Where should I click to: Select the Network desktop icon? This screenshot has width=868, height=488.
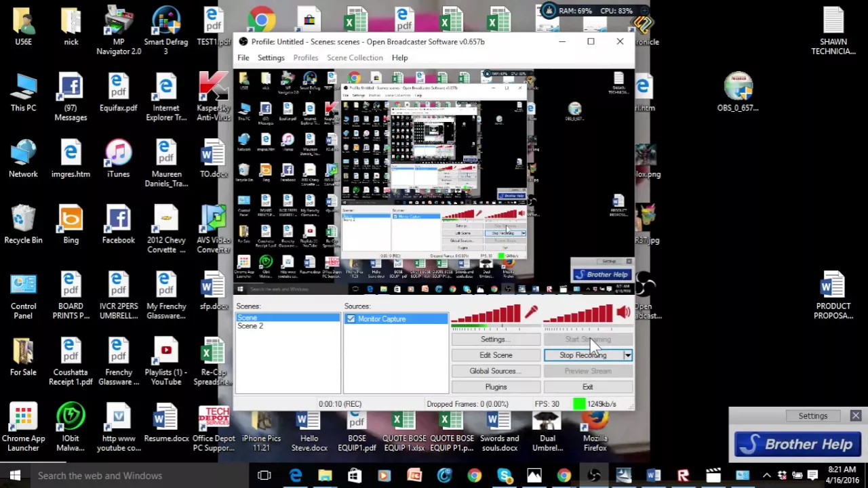23,159
